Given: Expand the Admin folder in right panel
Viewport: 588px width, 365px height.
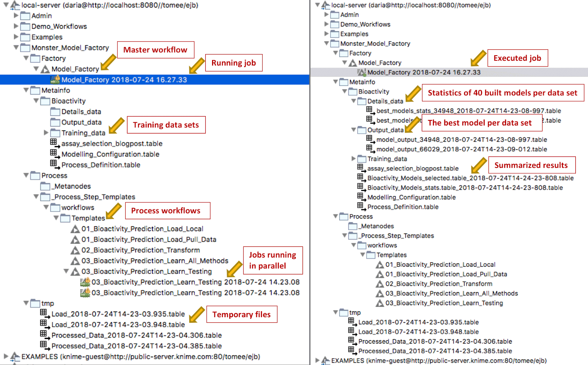Looking at the screenshot, I should 326,15.
